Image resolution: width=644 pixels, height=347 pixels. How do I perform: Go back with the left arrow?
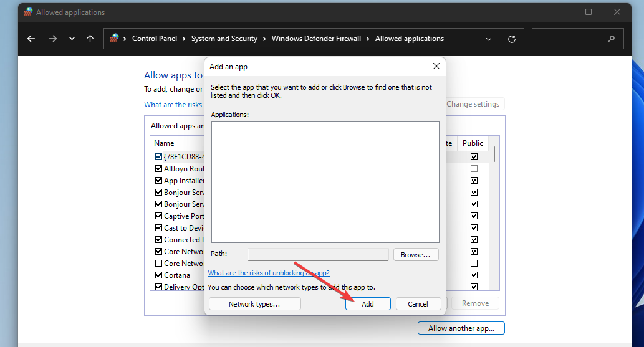31,39
